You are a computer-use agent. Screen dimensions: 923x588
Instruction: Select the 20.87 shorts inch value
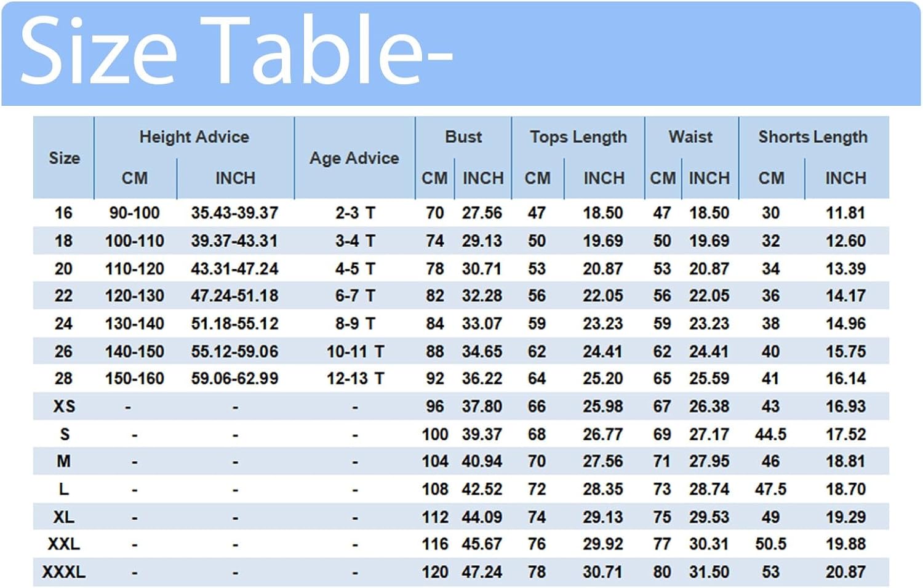845,572
